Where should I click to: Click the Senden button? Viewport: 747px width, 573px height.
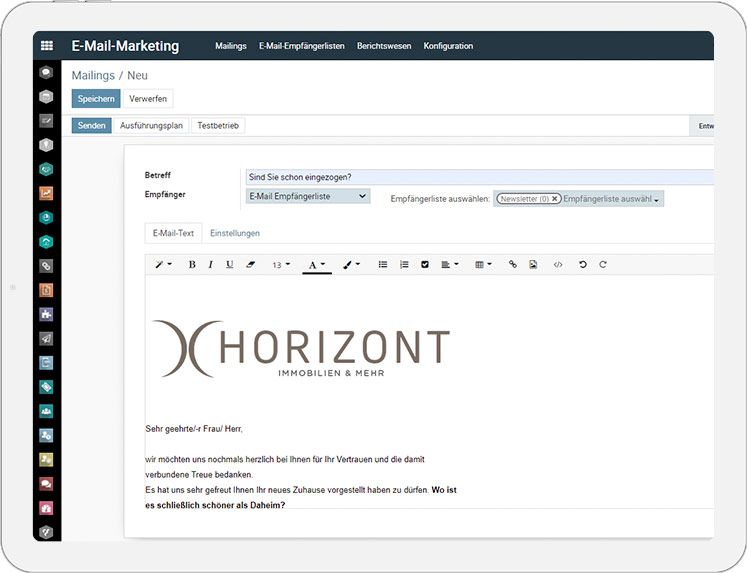pyautogui.click(x=91, y=125)
